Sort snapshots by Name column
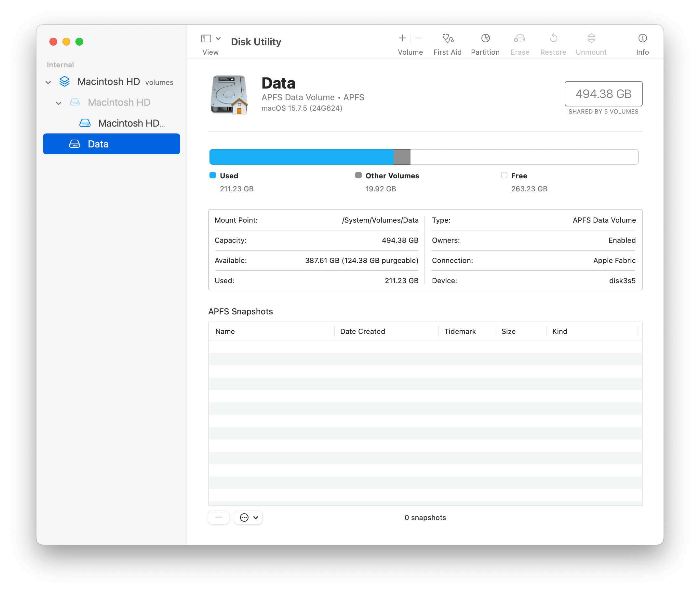This screenshot has width=700, height=593. coord(271,331)
